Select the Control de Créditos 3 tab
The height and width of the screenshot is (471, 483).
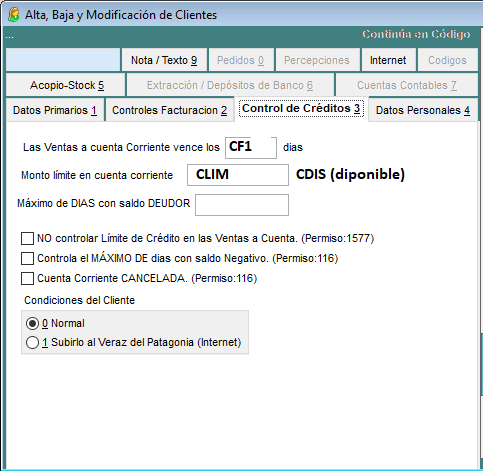click(301, 109)
